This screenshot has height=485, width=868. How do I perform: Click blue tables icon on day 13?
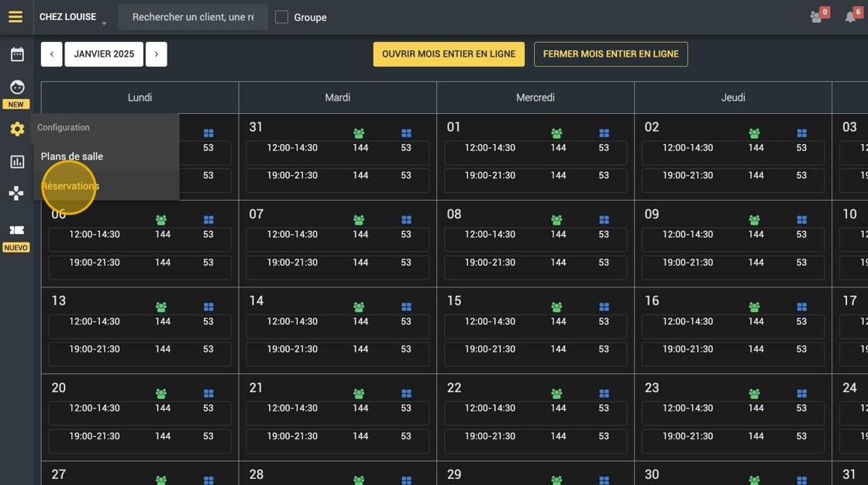(x=208, y=308)
